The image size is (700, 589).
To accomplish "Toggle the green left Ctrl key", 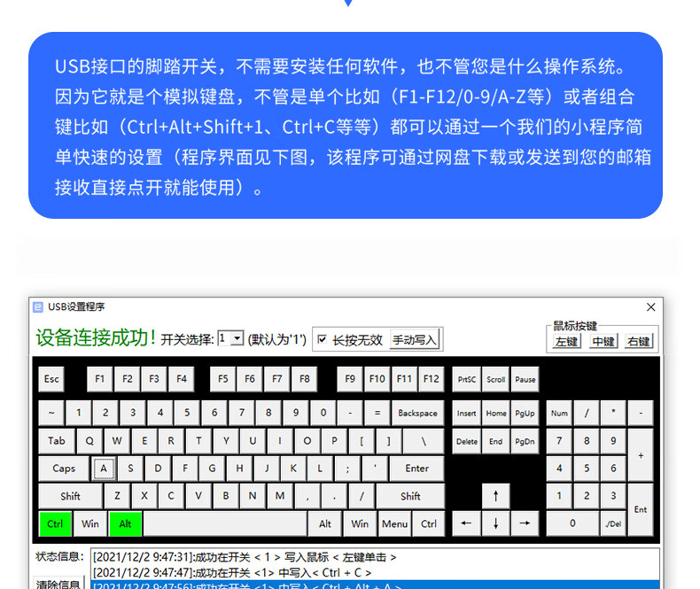I will (x=55, y=523).
